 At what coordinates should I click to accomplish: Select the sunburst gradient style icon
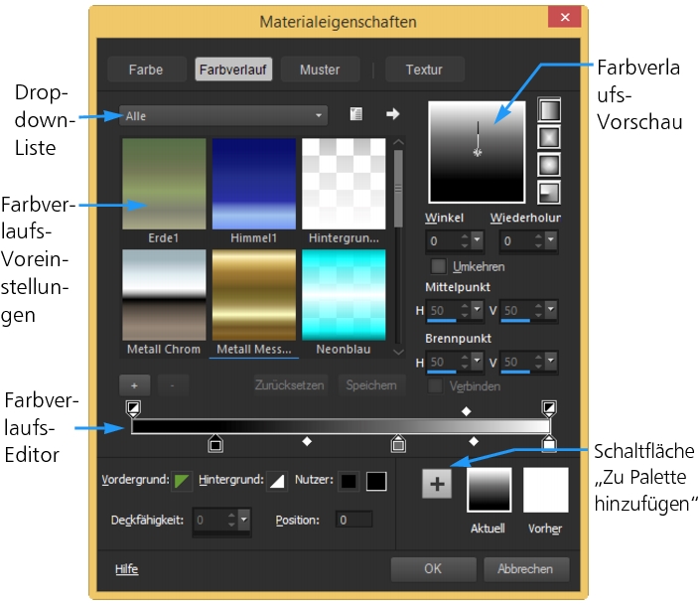point(548,164)
